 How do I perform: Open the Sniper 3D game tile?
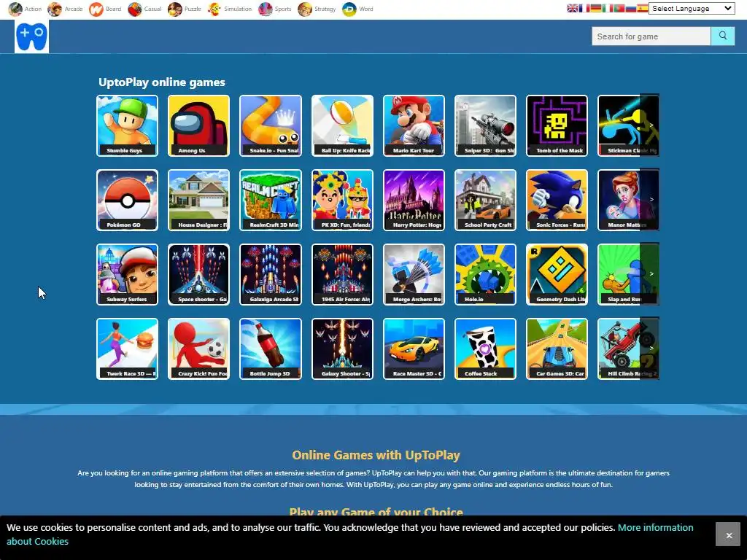(485, 125)
